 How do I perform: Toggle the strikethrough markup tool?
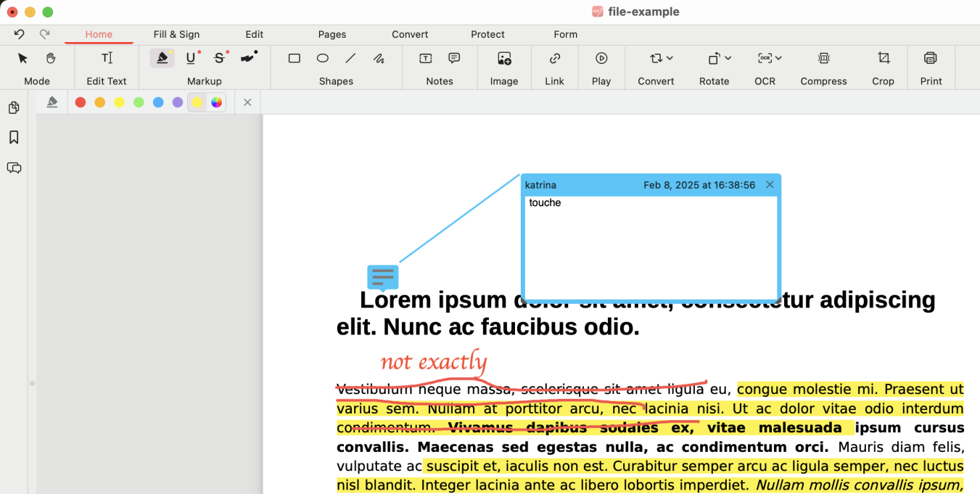219,58
